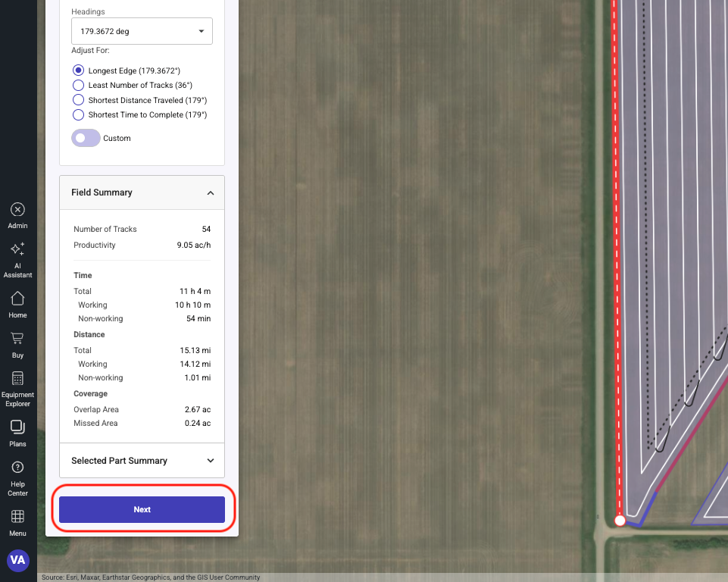The image size is (728, 582).
Task: Open the Headings dropdown
Action: pyautogui.click(x=142, y=32)
